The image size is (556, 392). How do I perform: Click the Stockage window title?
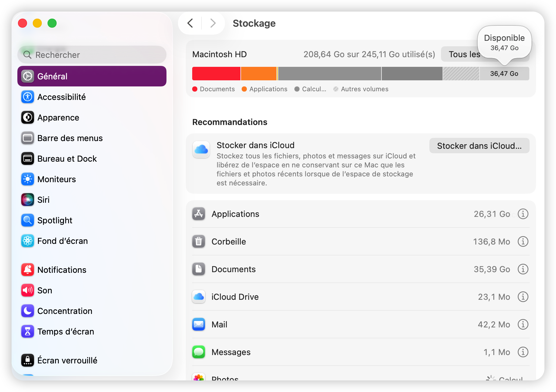[x=254, y=23]
